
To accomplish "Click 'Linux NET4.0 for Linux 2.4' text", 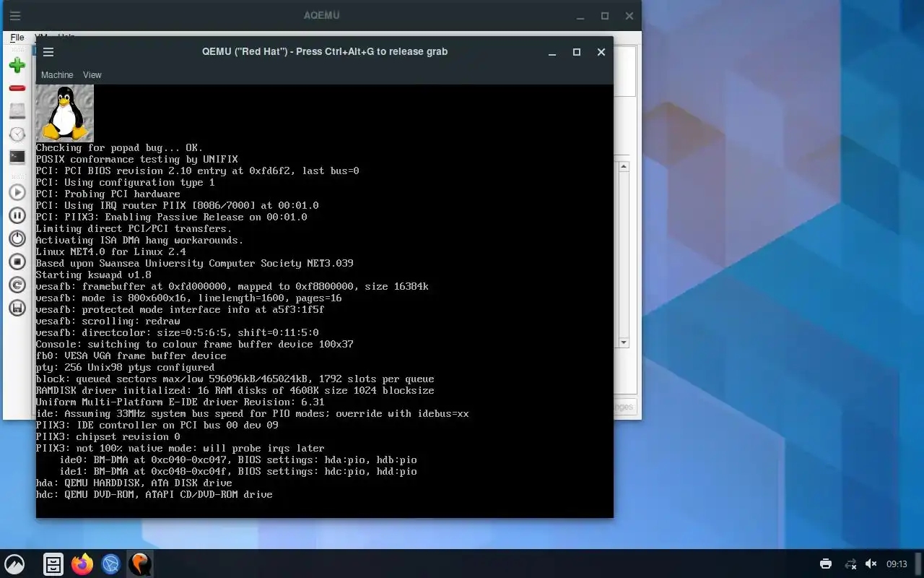I will coord(111,252).
